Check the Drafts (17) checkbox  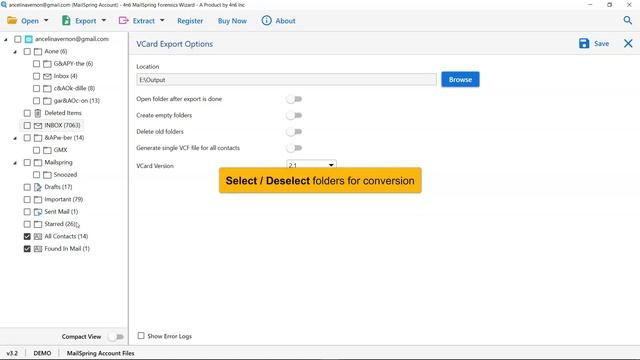coord(27,187)
